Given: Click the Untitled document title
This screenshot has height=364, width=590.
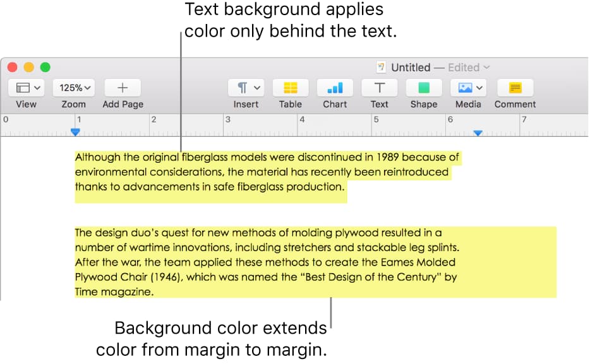Looking at the screenshot, I should click(411, 68).
